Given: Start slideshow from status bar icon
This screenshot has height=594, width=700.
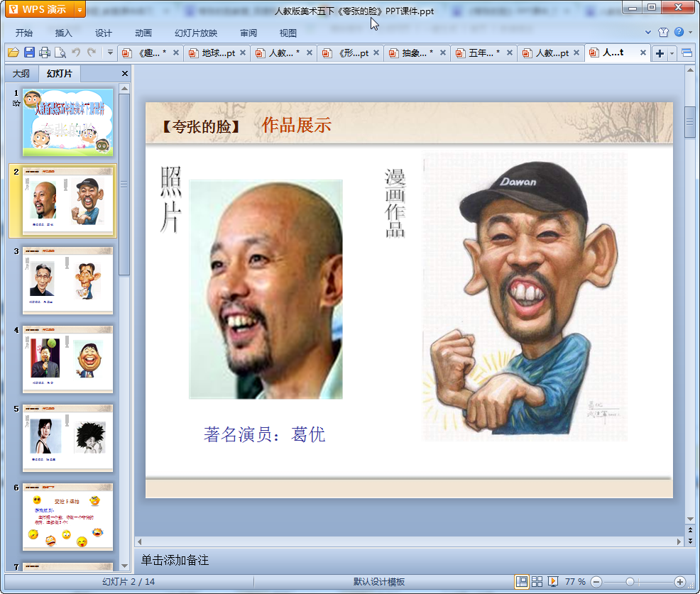Looking at the screenshot, I should coord(552,581).
